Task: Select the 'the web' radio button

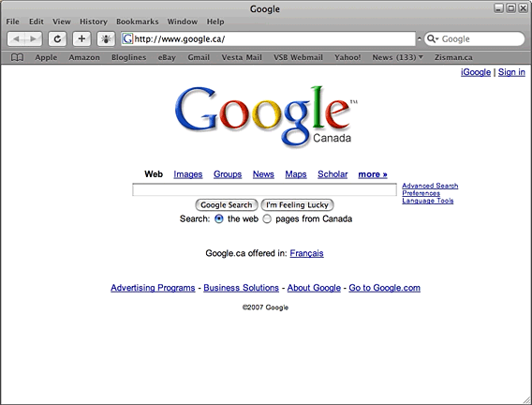Action: pos(219,219)
